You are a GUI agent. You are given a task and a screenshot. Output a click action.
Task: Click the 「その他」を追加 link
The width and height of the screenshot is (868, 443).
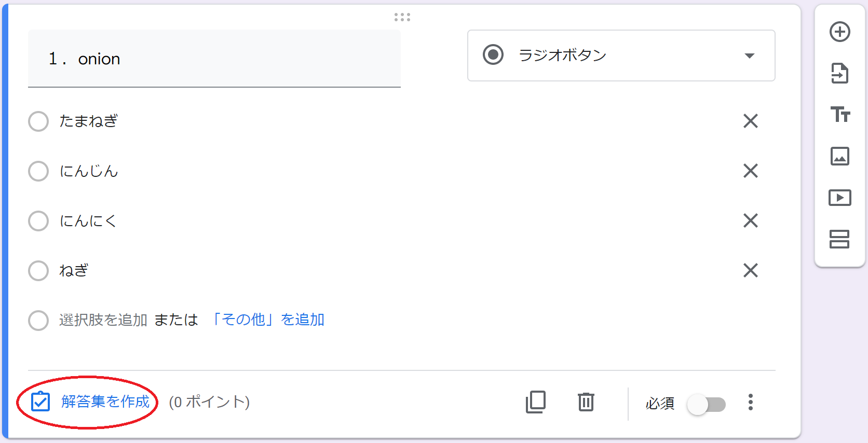point(267,320)
